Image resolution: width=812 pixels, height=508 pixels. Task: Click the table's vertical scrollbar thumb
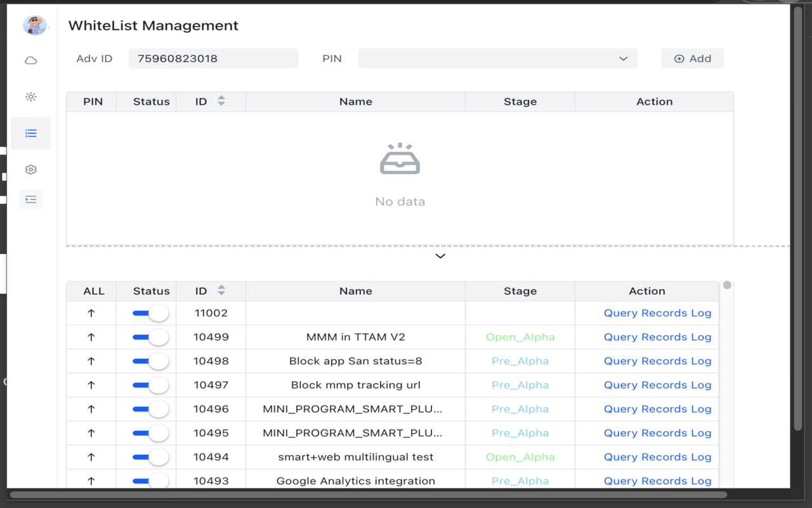(x=727, y=285)
